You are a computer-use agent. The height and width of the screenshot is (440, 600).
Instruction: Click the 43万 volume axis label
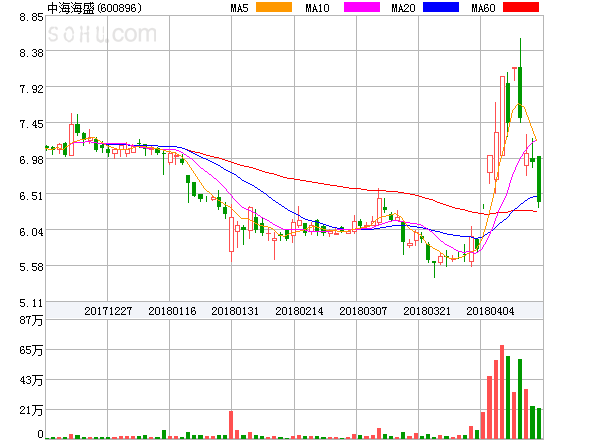pyautogui.click(x=31, y=380)
